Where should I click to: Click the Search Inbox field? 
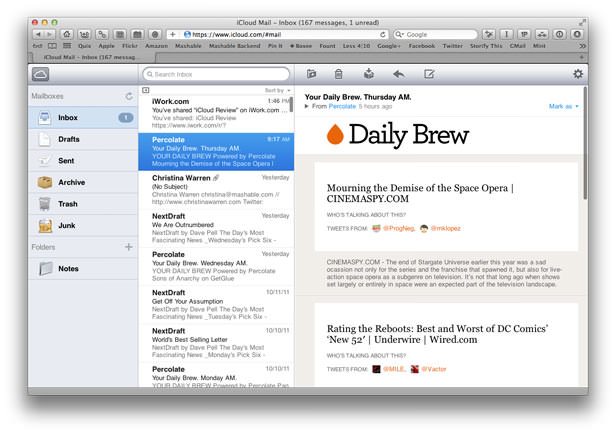pos(216,74)
